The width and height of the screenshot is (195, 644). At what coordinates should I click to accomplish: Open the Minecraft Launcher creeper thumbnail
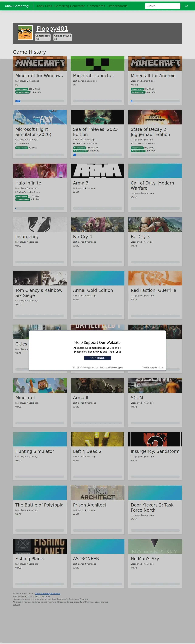(97, 64)
